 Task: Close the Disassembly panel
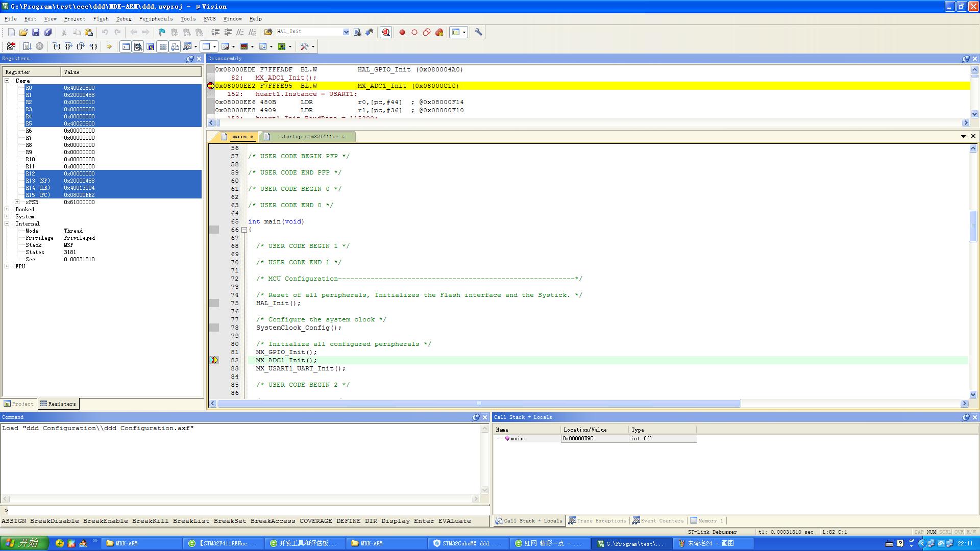(x=974, y=59)
